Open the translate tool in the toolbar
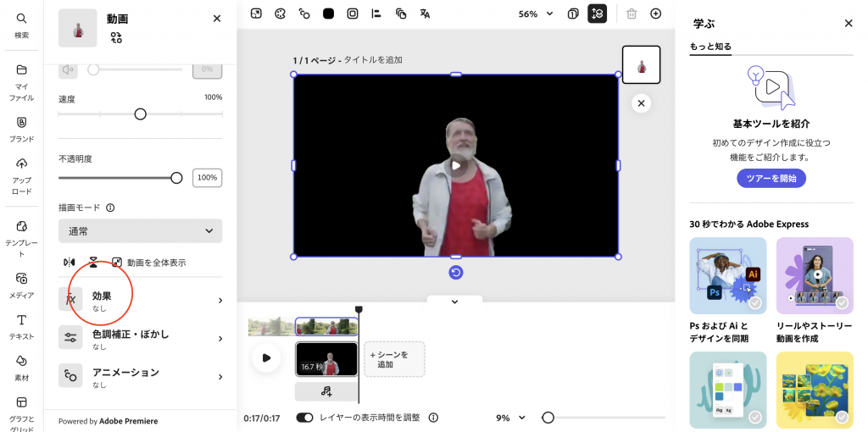This screenshot has height=432, width=868. pyautogui.click(x=426, y=14)
